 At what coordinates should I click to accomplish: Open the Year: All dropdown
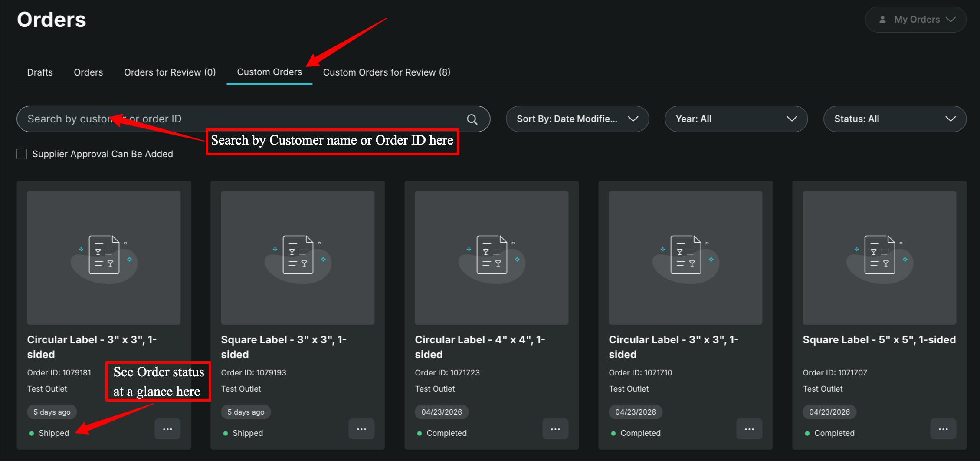[x=736, y=119]
